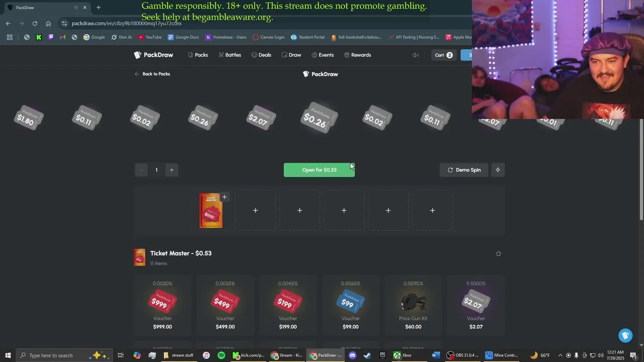Screen dimensions: 644x362
Task: Select the $499.00 Voucher item
Action: click(225, 305)
